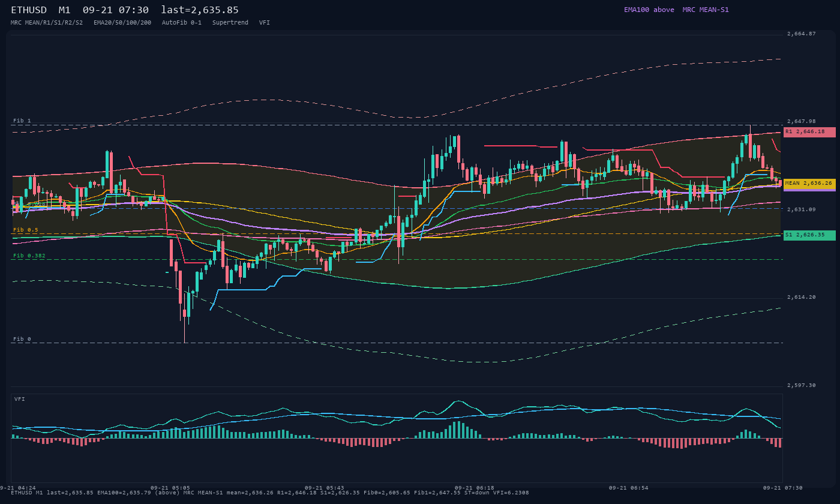Screen dimensions: 840x504
Task: Click the 09-21 07:30 time axis label
Action: [783, 488]
